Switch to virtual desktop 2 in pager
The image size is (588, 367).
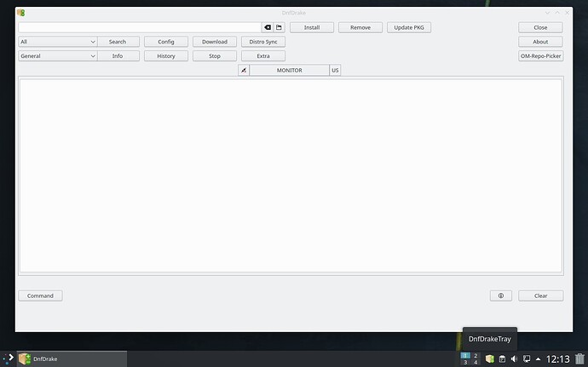coord(476,355)
